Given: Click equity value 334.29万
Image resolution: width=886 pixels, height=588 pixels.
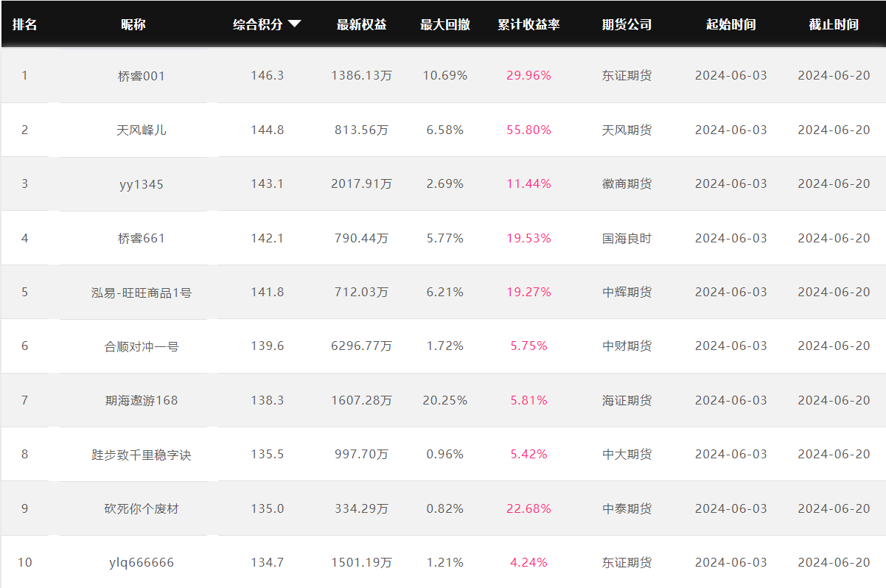Looking at the screenshot, I should [361, 508].
